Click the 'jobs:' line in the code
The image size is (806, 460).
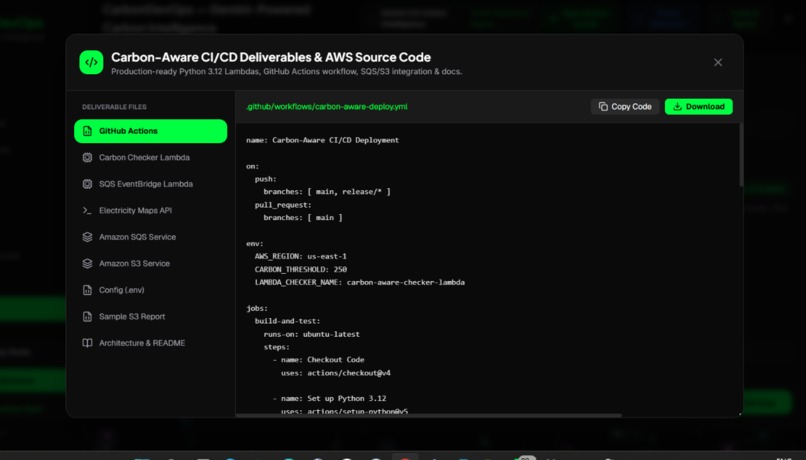coord(257,308)
